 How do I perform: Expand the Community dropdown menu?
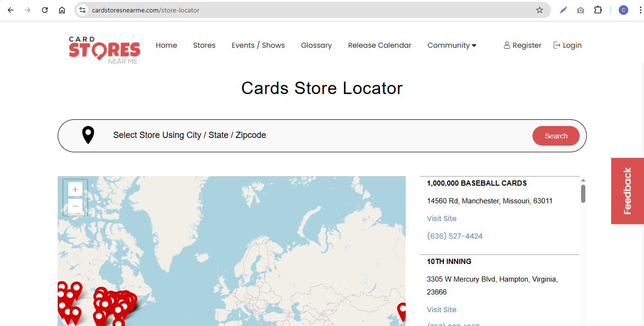tap(451, 45)
